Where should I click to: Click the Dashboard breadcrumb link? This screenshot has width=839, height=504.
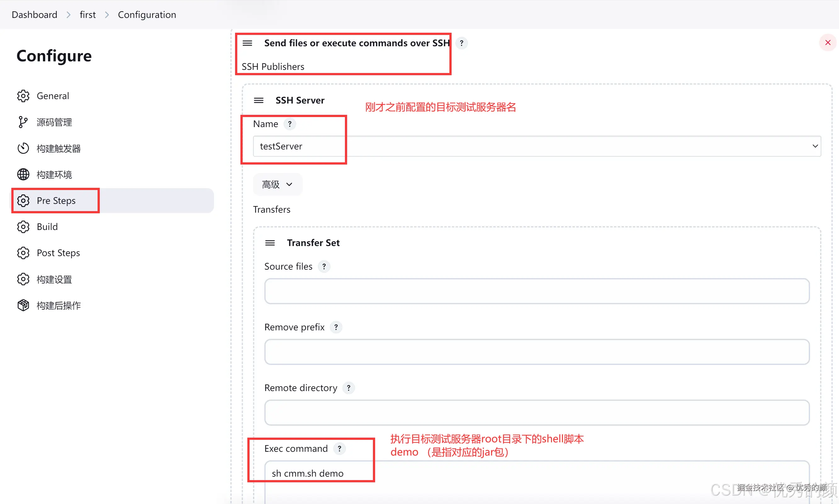(34, 14)
